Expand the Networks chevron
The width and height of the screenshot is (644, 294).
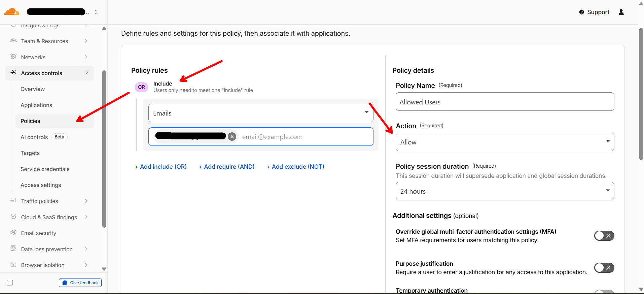click(x=86, y=57)
